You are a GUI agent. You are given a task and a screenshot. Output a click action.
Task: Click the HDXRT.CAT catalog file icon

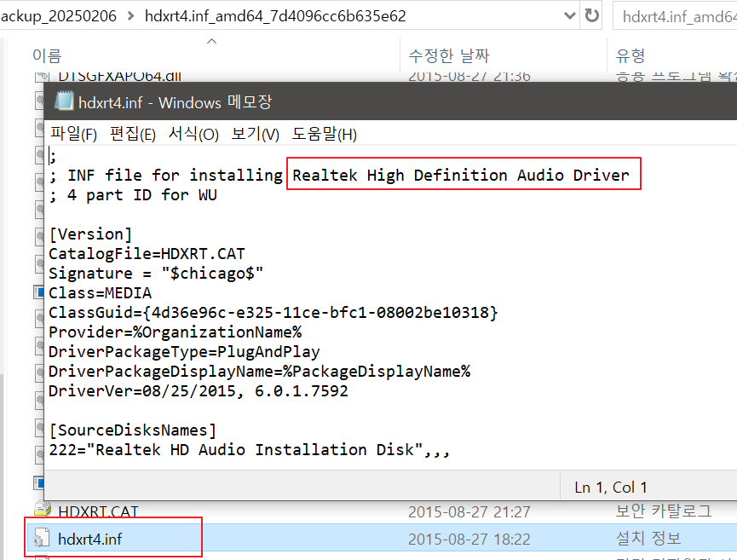(43, 508)
